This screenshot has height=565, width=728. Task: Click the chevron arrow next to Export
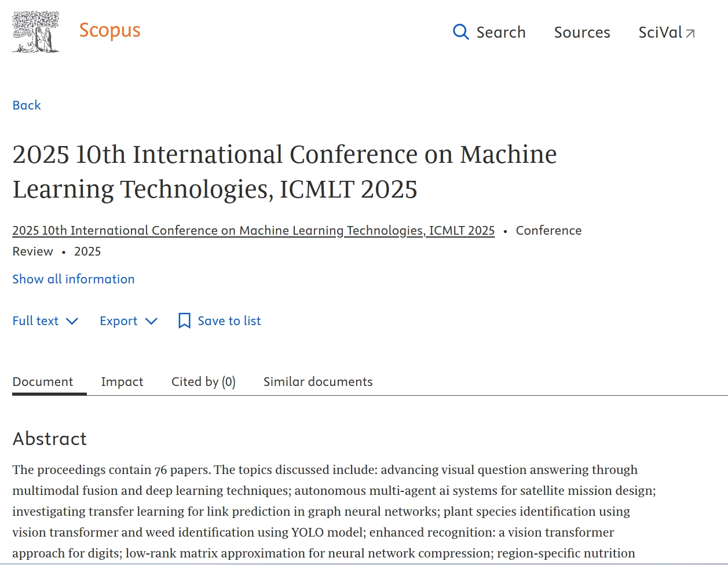tap(152, 321)
